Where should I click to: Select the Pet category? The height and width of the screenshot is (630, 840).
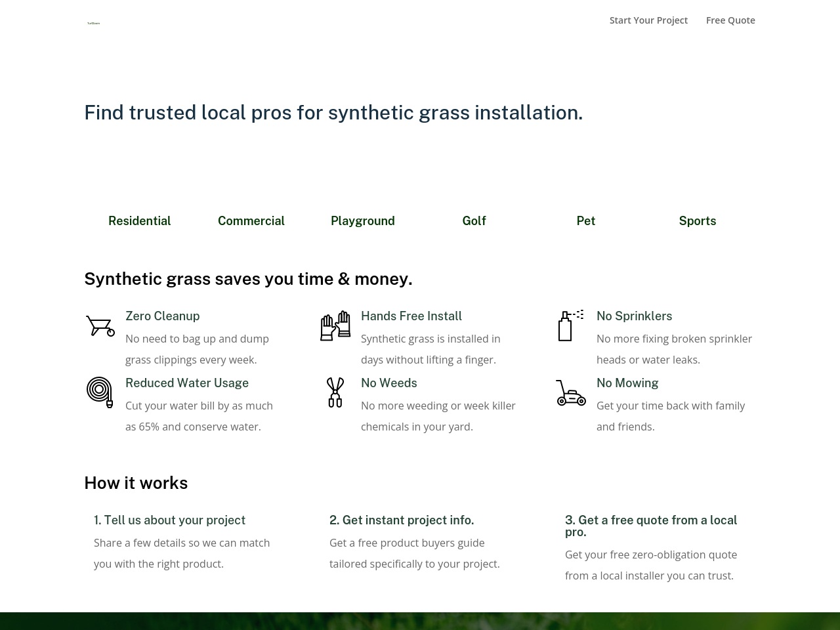coord(586,221)
